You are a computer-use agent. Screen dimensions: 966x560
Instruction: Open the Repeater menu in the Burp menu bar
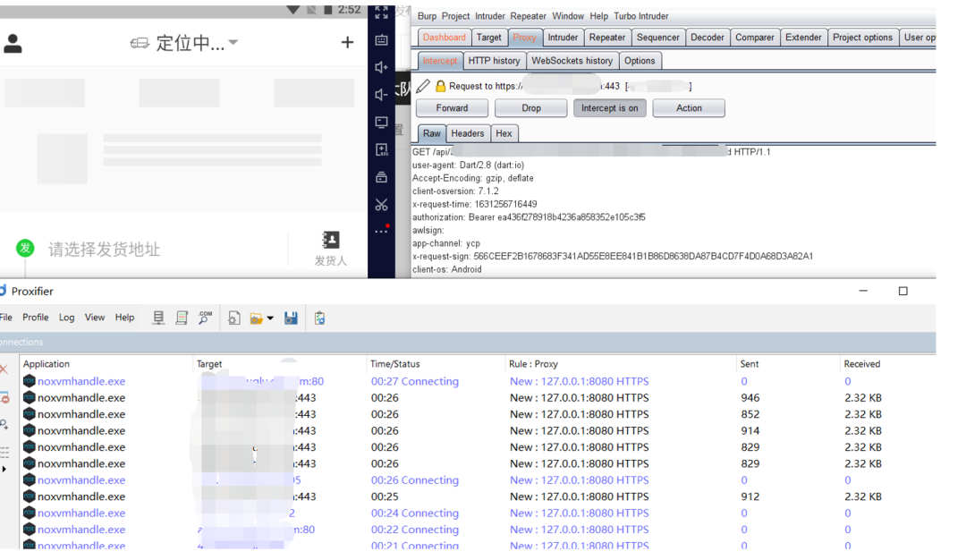[528, 16]
